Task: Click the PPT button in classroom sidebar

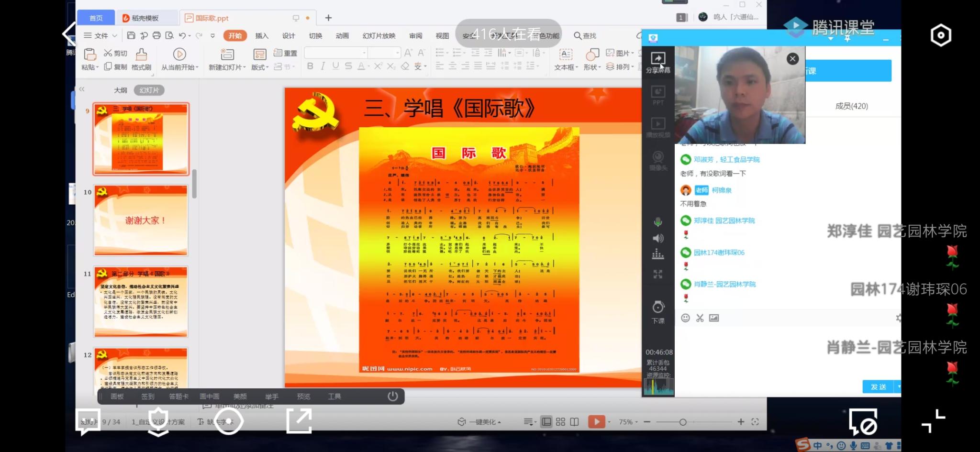Action: pos(658,95)
